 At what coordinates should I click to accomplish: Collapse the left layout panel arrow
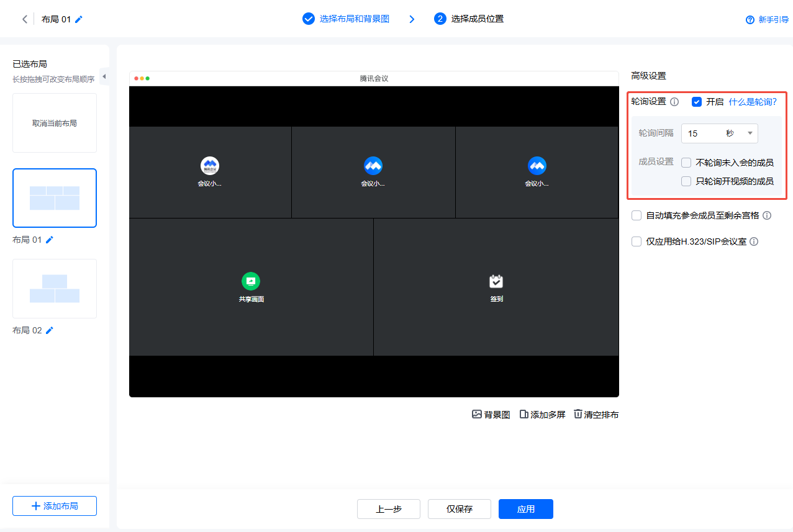point(104,76)
